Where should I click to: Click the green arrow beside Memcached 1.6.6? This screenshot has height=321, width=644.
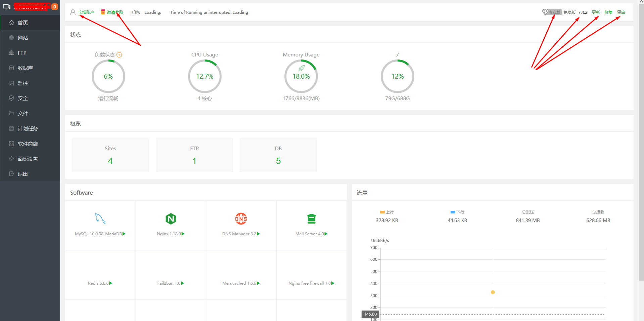click(259, 283)
